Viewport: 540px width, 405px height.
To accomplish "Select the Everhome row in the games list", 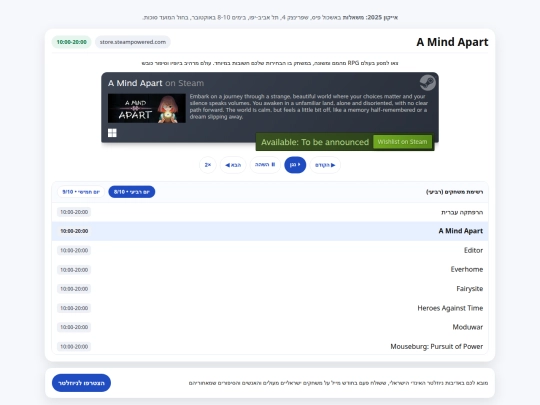I will pyautogui.click(x=270, y=270).
